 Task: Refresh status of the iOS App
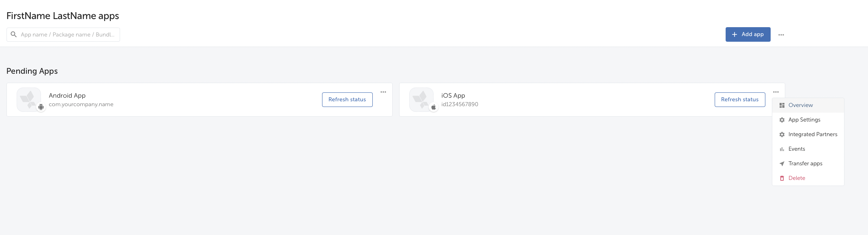point(740,100)
